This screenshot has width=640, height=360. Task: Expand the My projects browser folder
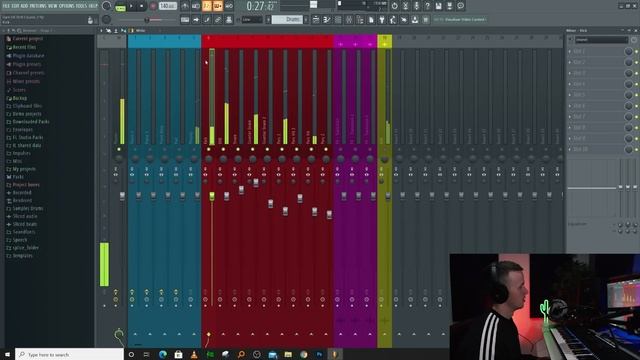[24, 169]
